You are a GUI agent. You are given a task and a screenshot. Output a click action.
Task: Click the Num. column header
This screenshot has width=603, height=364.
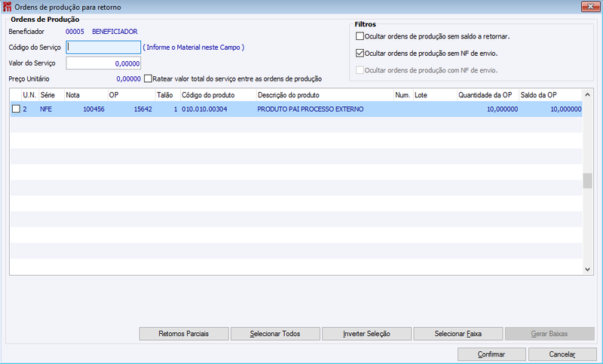403,95
